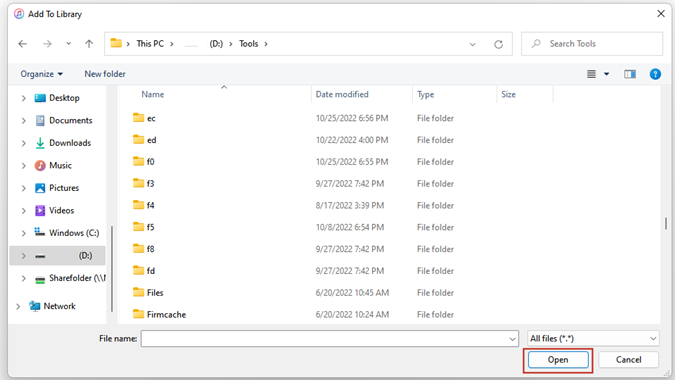Viewport: 675px width, 380px height.
Task: Expand the Desktop tree node
Action: click(x=23, y=98)
